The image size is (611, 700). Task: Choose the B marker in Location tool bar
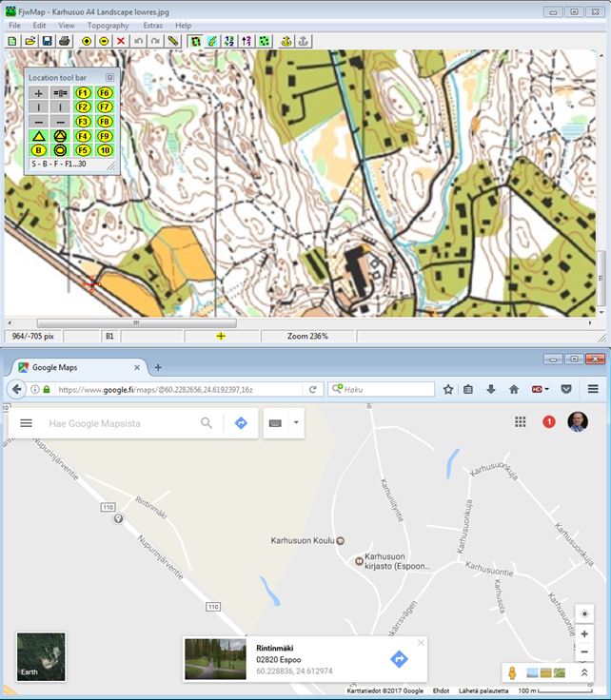39,150
